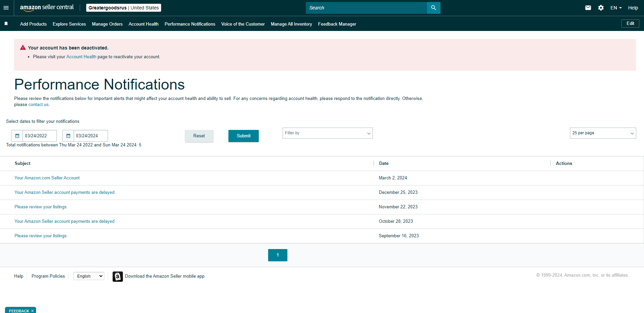Screen dimensions: 644x313
Task: Open Explore Services menu item
Action: pyautogui.click(x=69, y=24)
